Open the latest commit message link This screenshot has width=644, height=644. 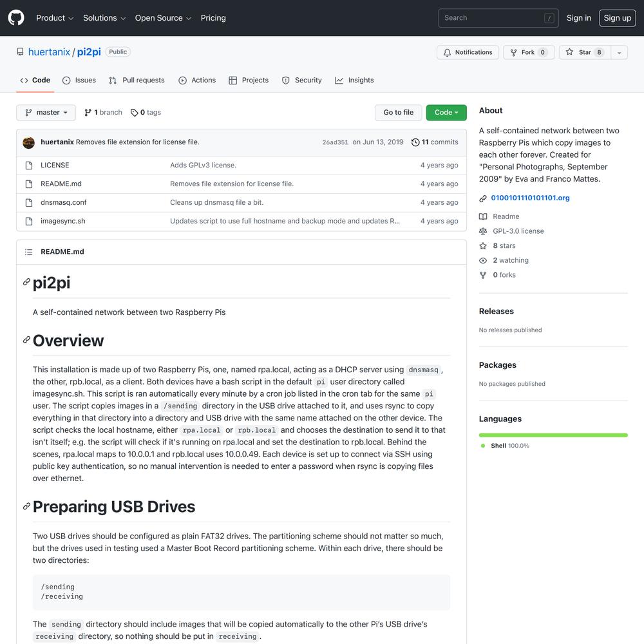coord(138,142)
